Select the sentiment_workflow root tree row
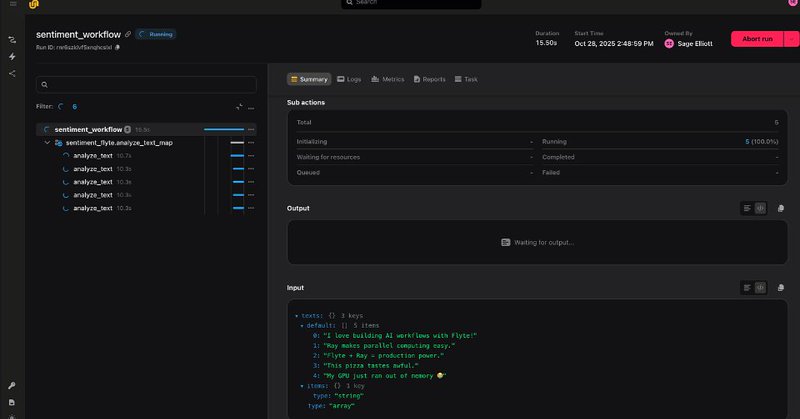This screenshot has width=800, height=419. 146,130
